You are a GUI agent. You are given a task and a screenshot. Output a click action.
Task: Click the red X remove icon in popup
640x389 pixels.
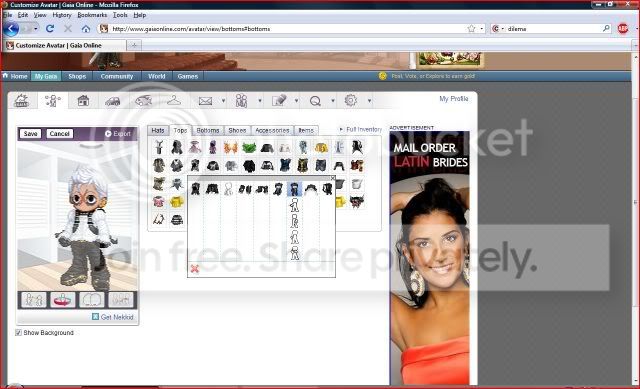pos(195,269)
